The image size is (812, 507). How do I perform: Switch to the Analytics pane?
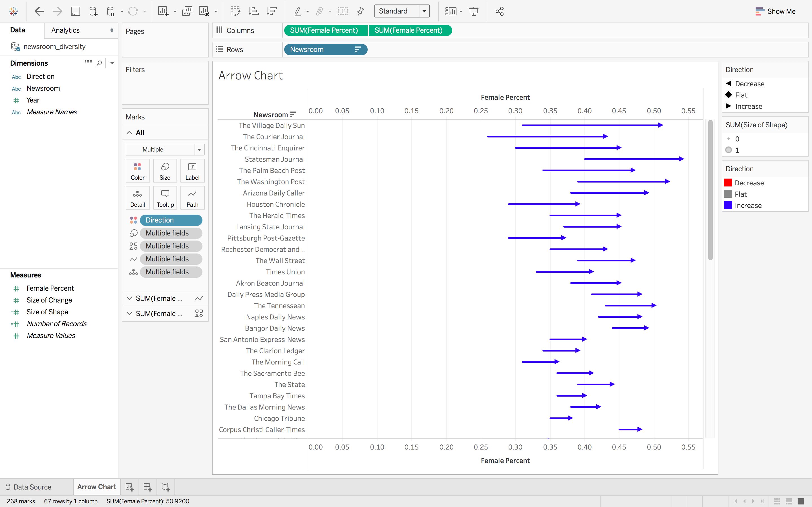coord(65,30)
